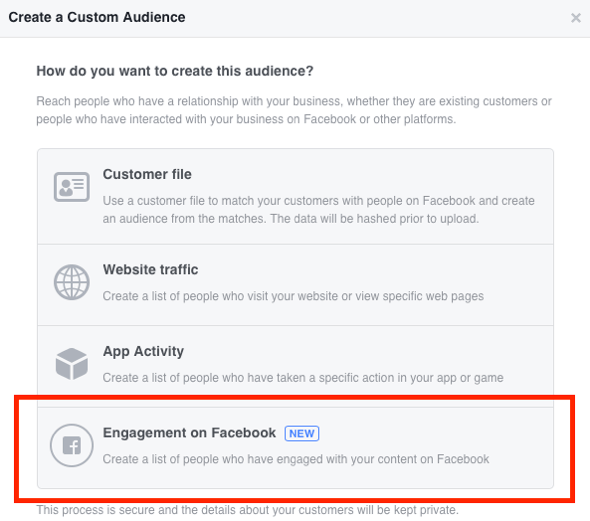Click the Customer file ID card icon
The image size is (590, 521).
(71, 187)
